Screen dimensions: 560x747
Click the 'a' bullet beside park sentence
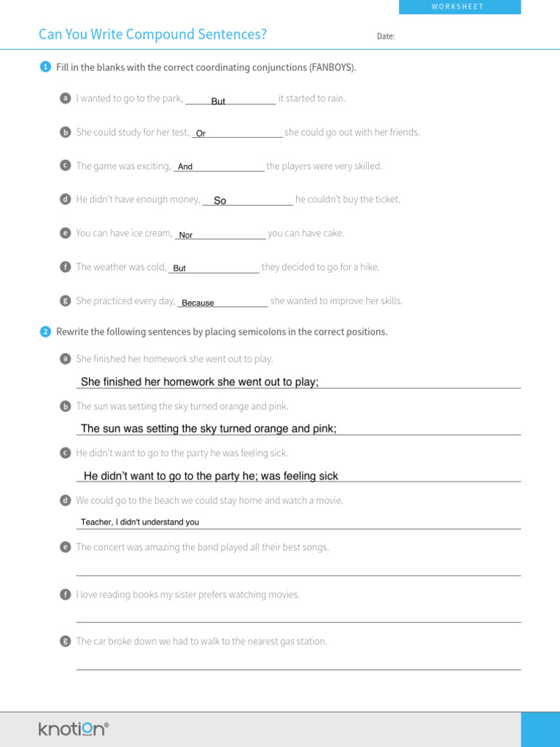(x=65, y=98)
